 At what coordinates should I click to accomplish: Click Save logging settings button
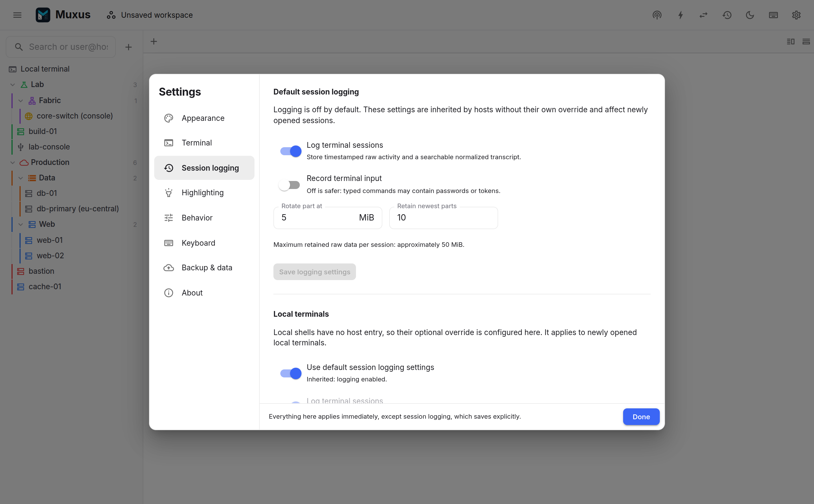coord(315,272)
